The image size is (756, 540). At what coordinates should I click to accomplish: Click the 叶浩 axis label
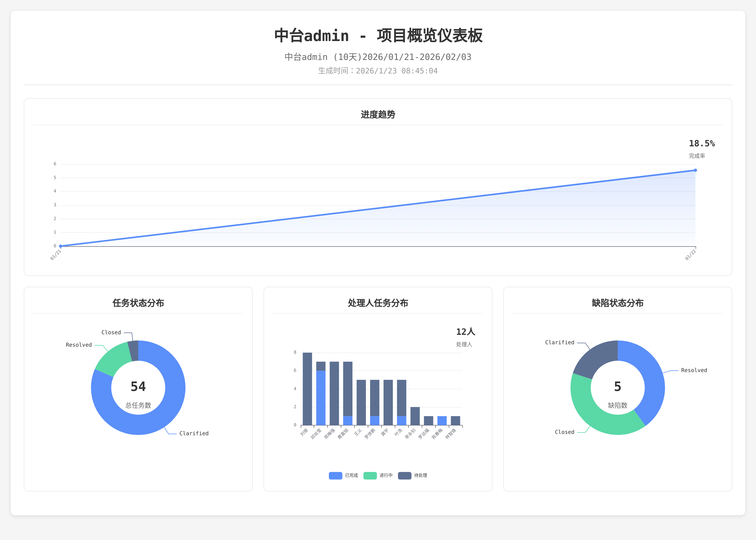coord(398,432)
